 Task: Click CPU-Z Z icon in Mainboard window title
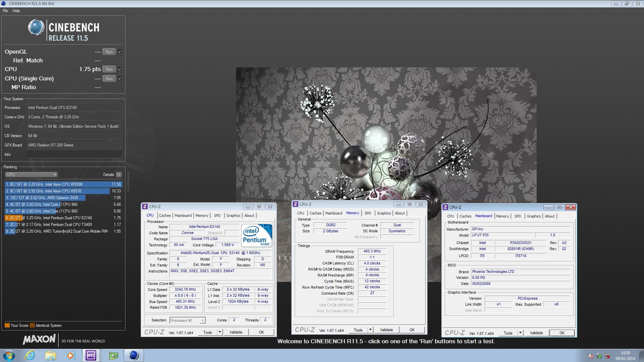pos(445,207)
